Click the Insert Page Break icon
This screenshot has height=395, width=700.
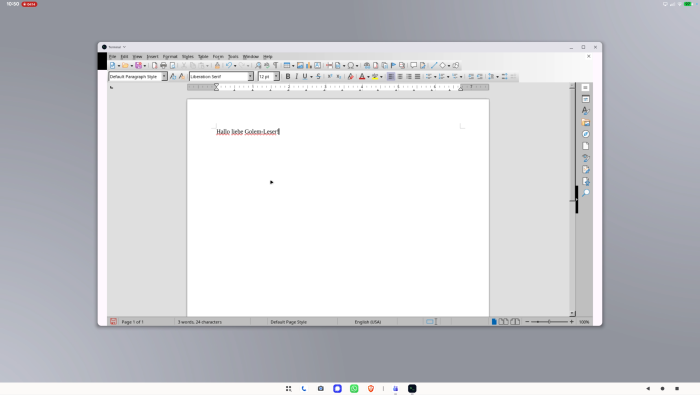tap(329, 66)
